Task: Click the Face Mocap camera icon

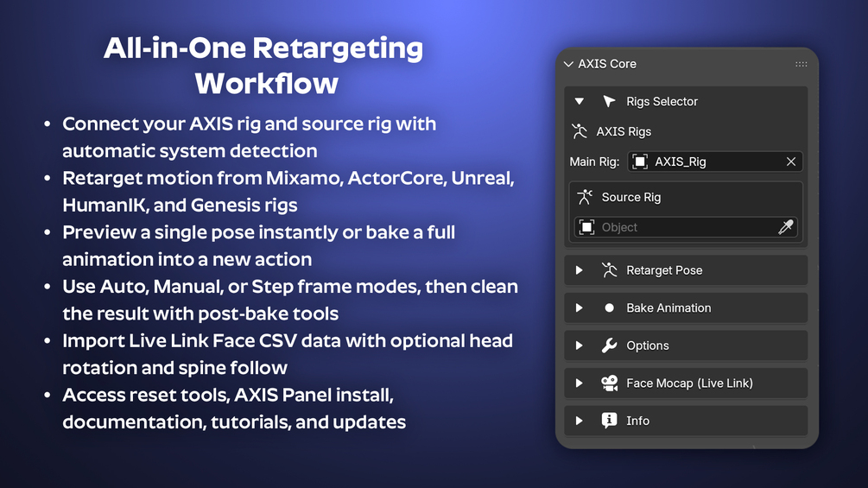Action: pyautogui.click(x=610, y=383)
